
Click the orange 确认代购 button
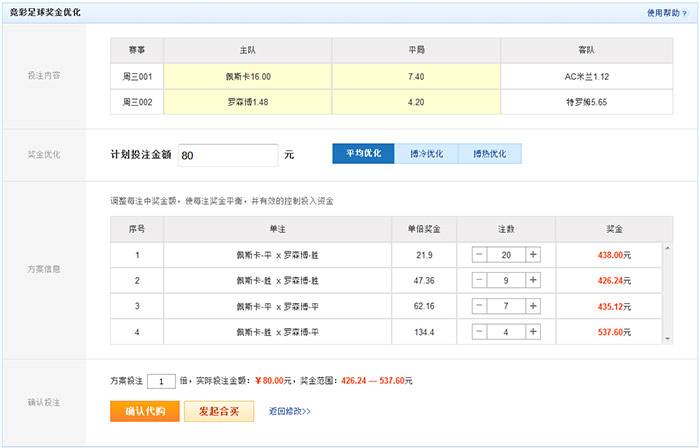[144, 410]
